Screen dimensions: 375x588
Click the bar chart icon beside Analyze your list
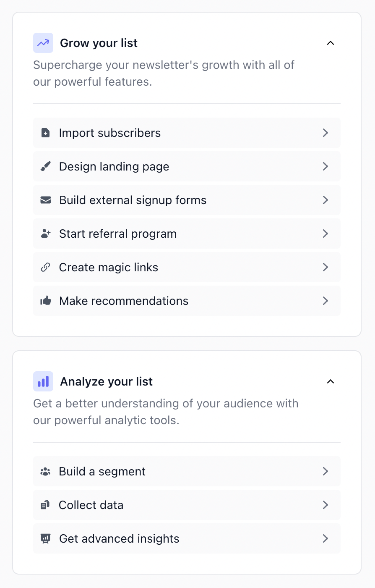click(43, 381)
